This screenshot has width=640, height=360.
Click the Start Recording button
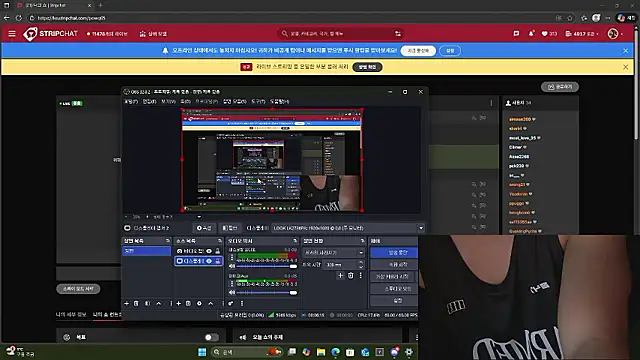pos(394,264)
